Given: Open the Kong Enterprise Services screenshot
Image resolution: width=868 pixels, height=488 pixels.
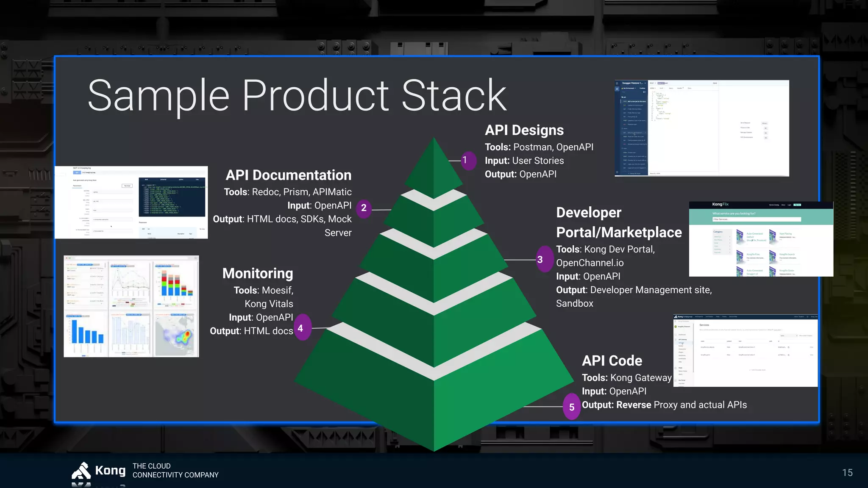Looking at the screenshot, I should click(745, 350).
